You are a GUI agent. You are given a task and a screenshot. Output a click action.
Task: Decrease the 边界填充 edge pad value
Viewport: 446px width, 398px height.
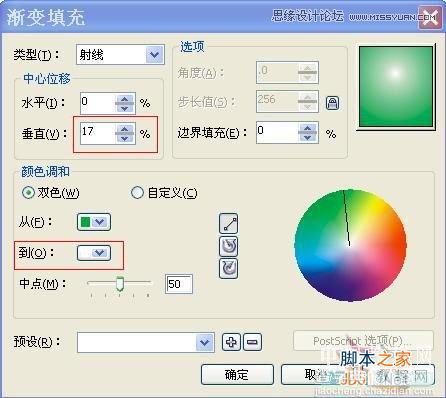pyautogui.click(x=308, y=137)
